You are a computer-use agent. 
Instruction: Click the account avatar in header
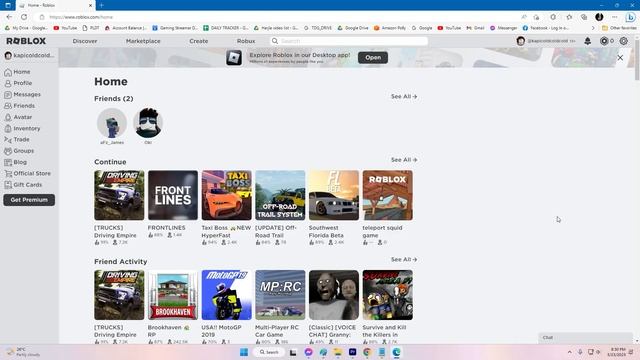(520, 41)
